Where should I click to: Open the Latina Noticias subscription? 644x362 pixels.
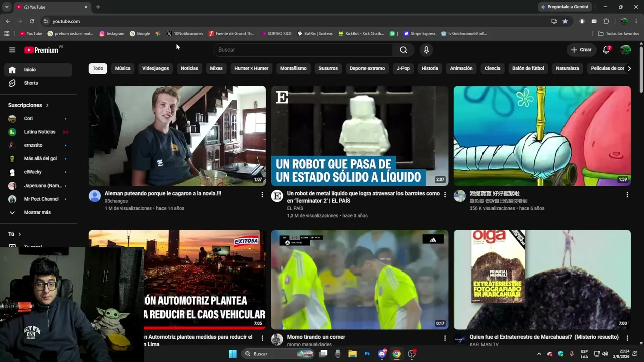pos(38,132)
